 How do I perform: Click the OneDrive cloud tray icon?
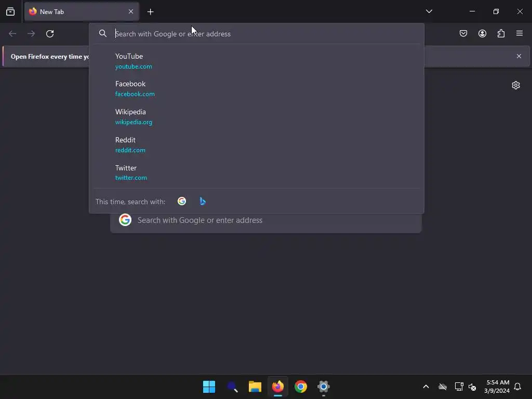(443, 387)
